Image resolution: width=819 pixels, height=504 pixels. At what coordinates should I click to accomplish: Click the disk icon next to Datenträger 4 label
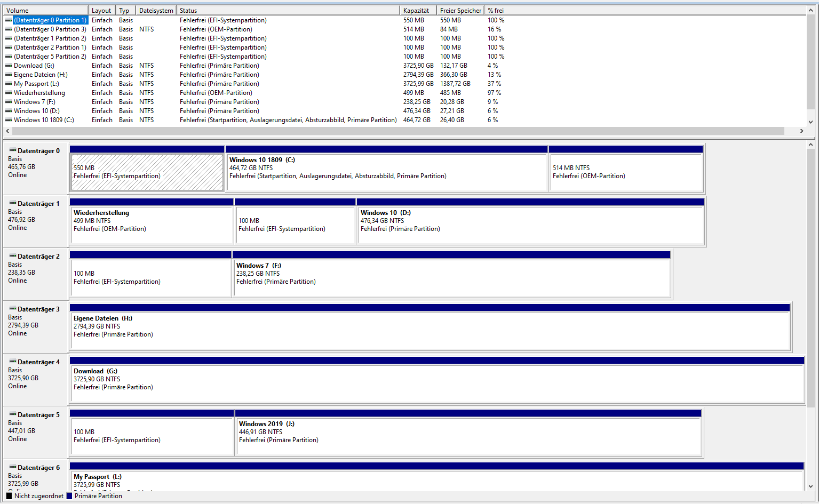(13, 362)
